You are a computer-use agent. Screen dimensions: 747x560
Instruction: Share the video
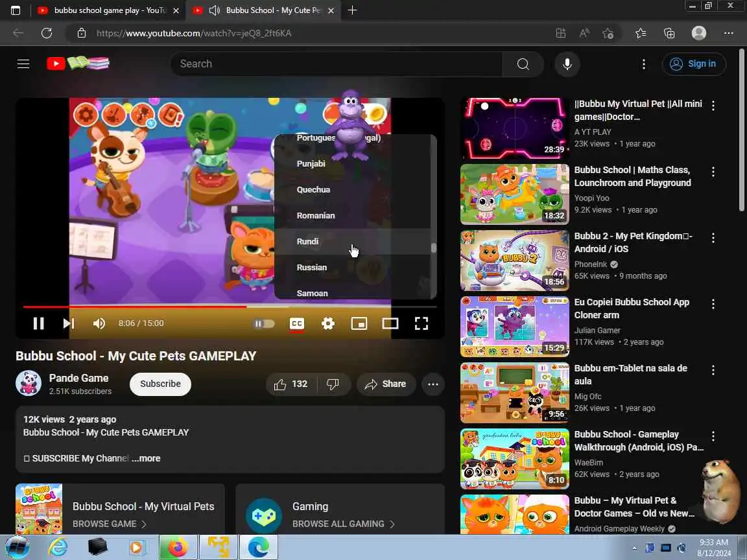(x=385, y=384)
